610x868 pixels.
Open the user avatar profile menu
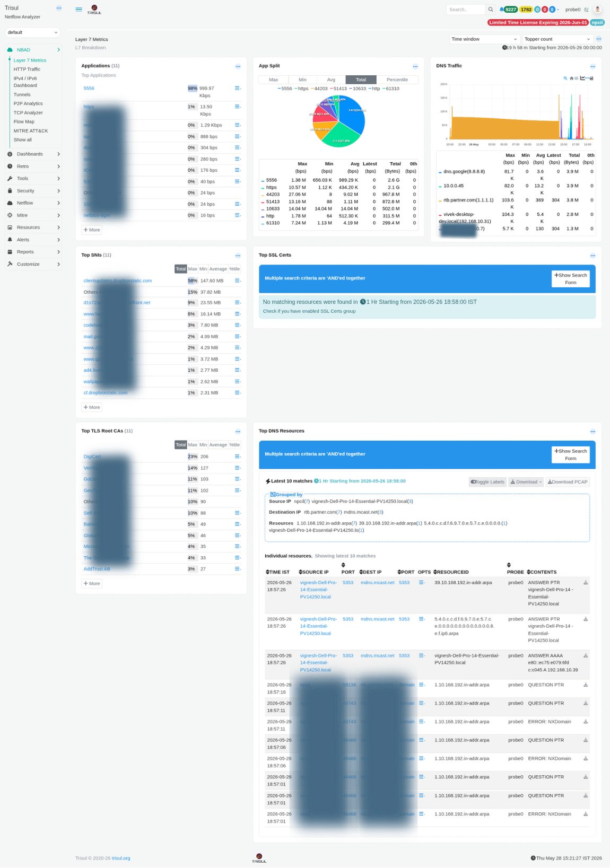[x=598, y=10]
